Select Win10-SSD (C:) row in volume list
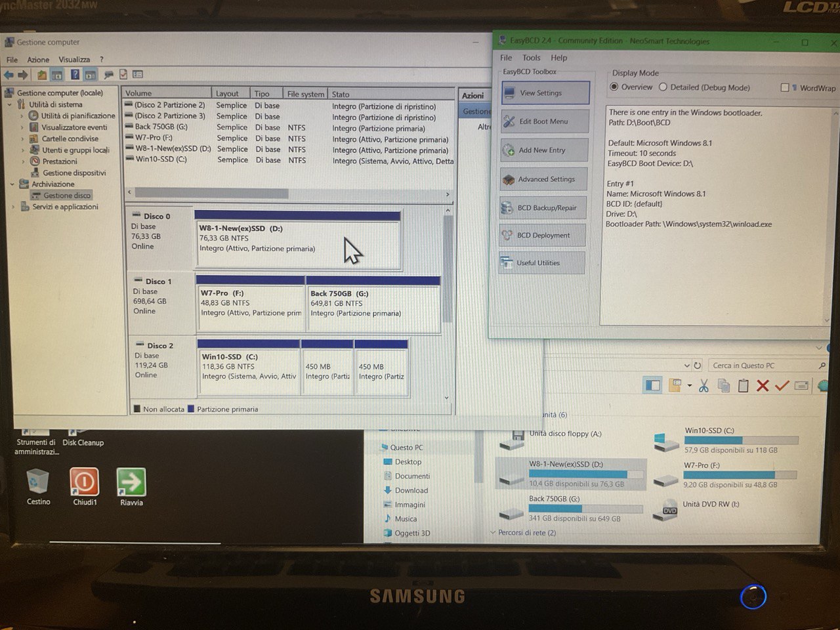 [289, 160]
